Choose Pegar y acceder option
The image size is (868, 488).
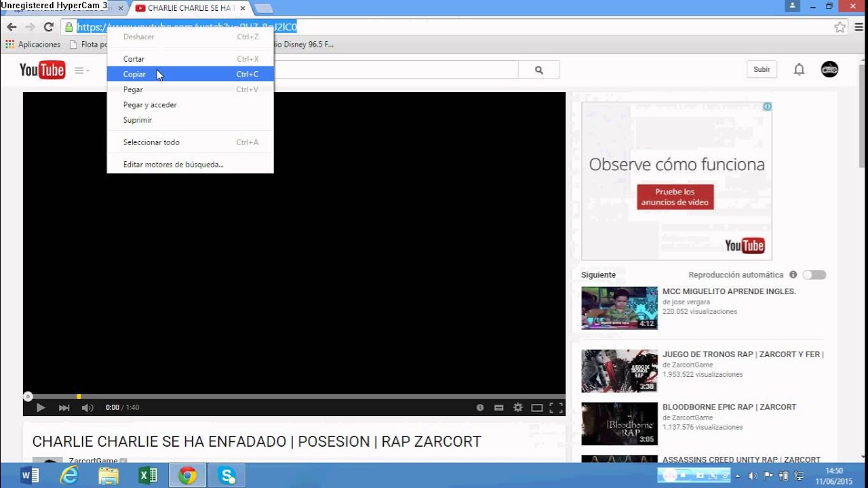191,104
